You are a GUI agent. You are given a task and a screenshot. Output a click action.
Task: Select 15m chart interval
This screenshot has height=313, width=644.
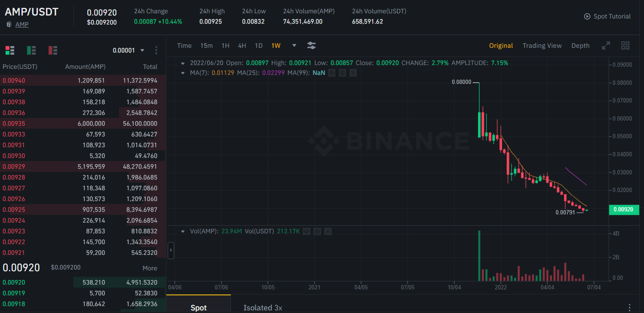pos(206,46)
